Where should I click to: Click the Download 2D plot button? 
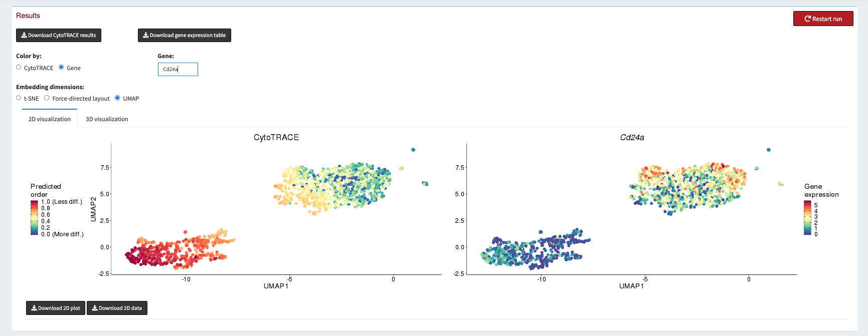click(x=55, y=308)
